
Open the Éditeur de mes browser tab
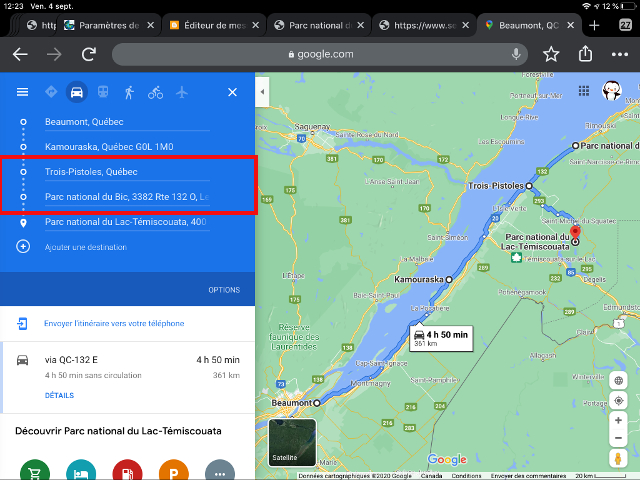(x=213, y=25)
